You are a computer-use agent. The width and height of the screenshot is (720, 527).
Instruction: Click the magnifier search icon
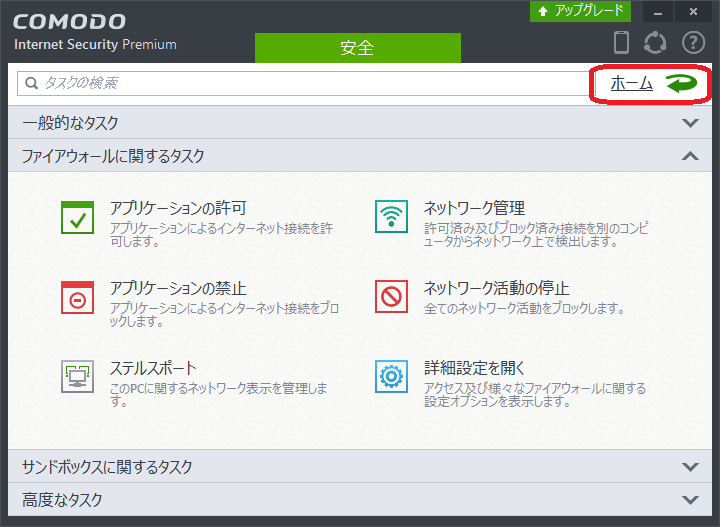31,83
